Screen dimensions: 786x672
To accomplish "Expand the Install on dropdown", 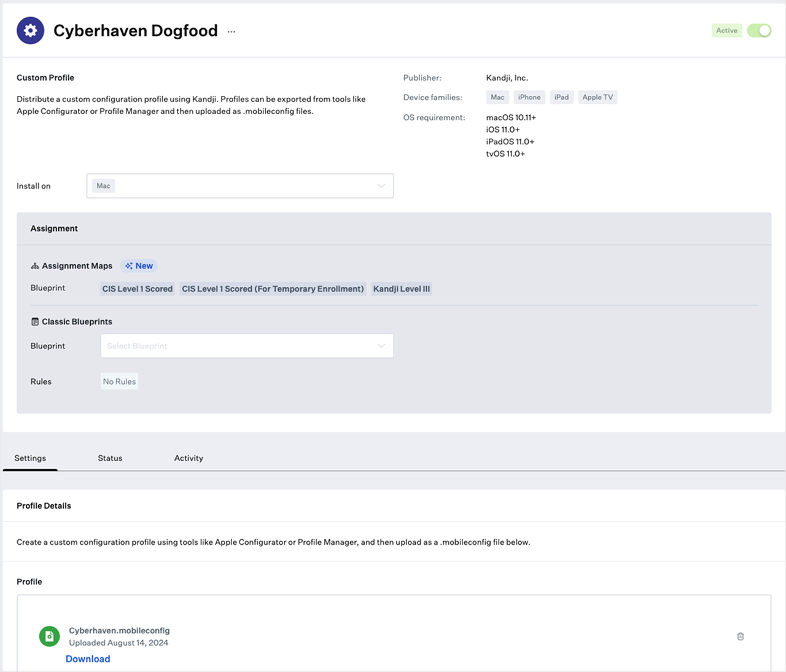I will [239, 186].
